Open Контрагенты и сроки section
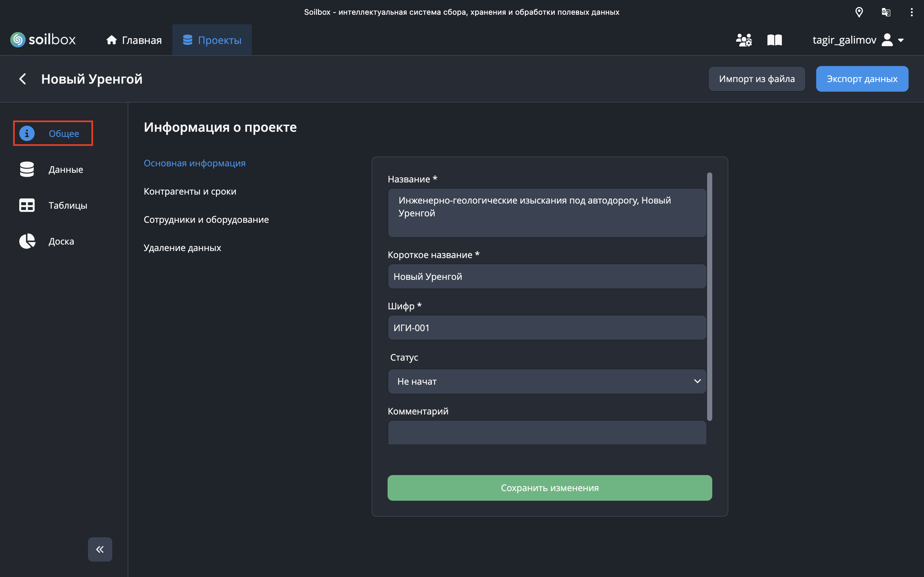 pyautogui.click(x=190, y=191)
